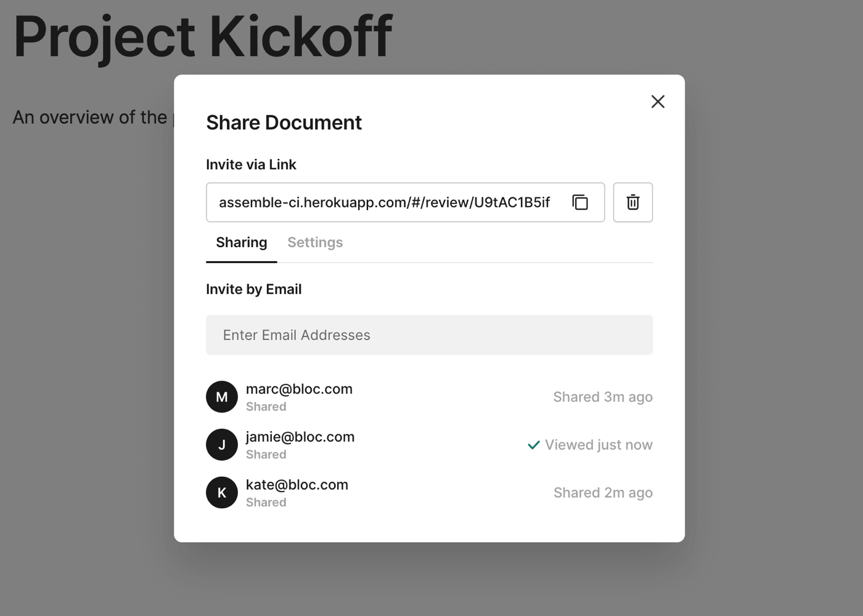The height and width of the screenshot is (616, 863).
Task: Click the invite link URL field
Action: [x=385, y=203]
